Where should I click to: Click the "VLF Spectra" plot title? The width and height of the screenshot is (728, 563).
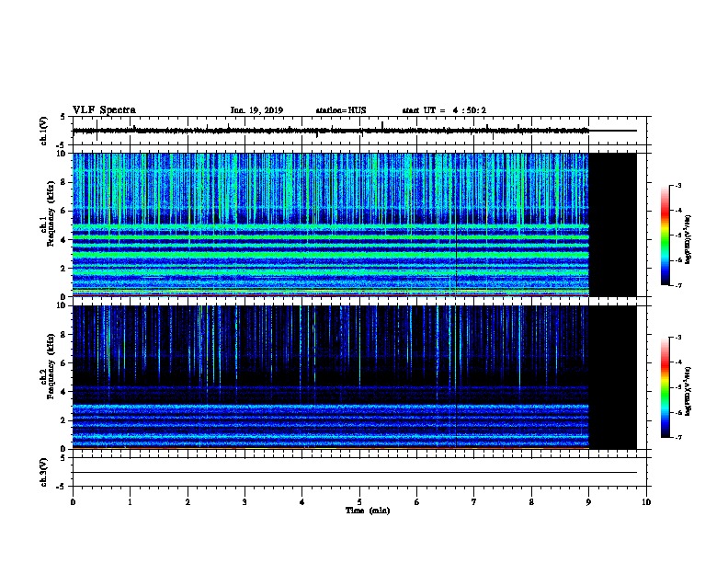(104, 110)
